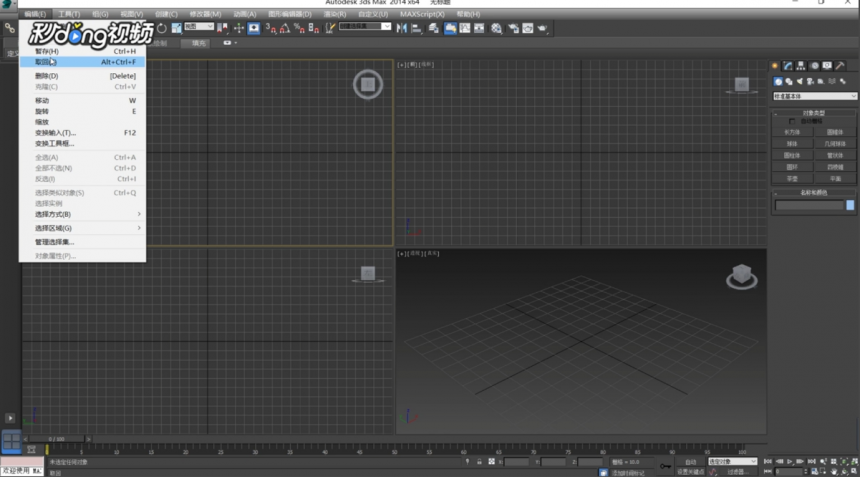The image size is (860, 477).
Task: Open the material editor icon
Action: click(x=496, y=28)
